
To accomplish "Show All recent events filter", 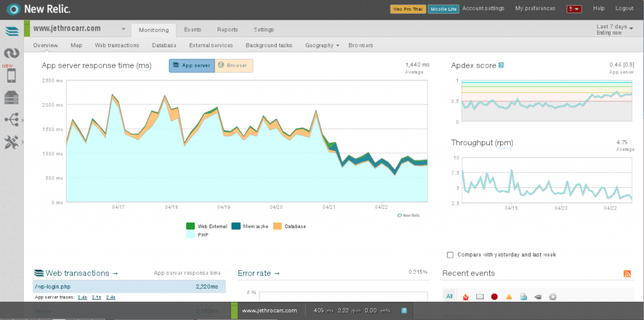I will coord(450,296).
